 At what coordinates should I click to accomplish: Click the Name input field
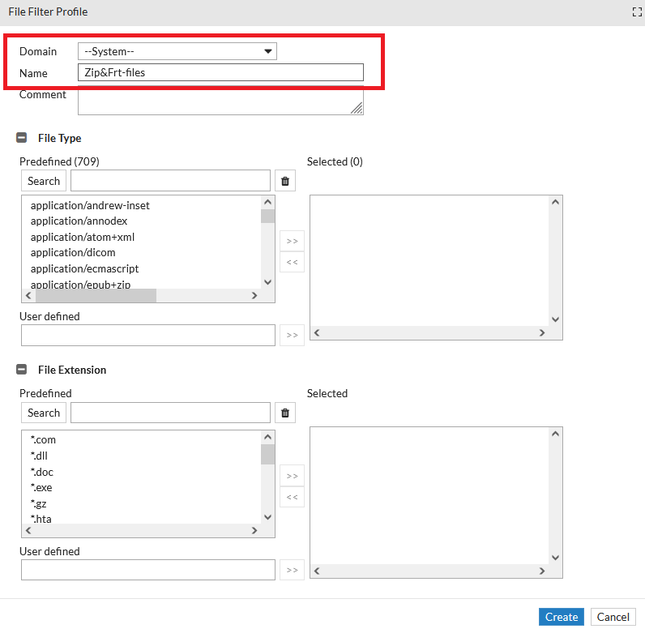[220, 73]
